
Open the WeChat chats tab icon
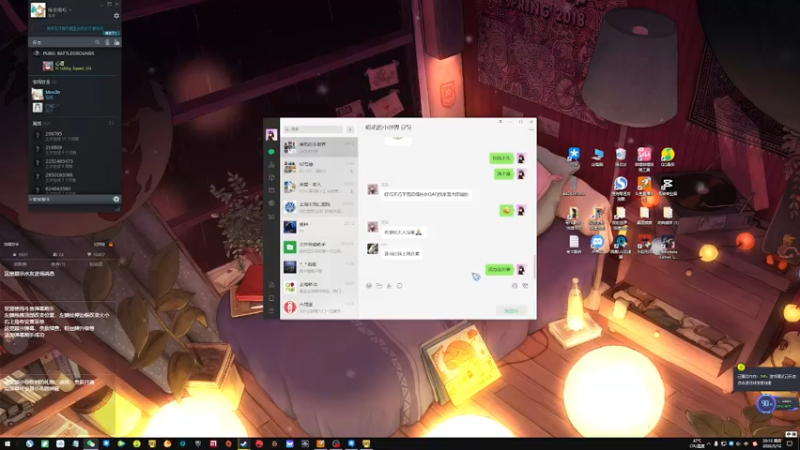[x=271, y=152]
